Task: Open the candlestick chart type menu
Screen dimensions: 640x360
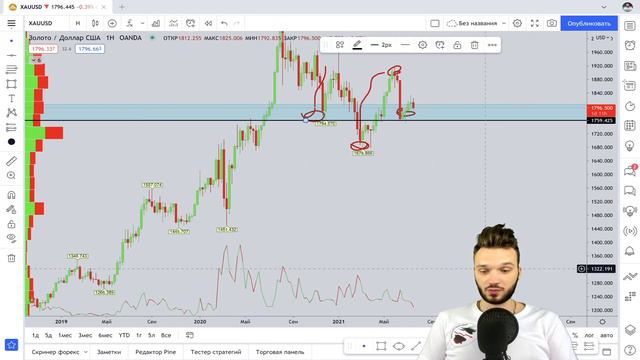Action: point(95,23)
